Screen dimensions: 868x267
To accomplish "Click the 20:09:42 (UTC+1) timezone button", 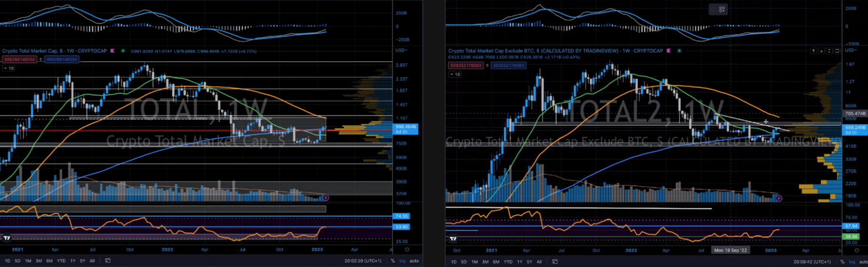I will click(812, 262).
